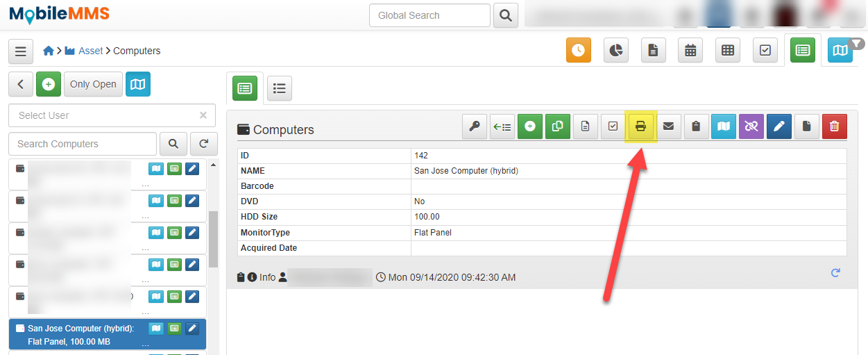Screen dimensions: 868x355
Task: Select the green detail form tab
Action: (x=244, y=88)
